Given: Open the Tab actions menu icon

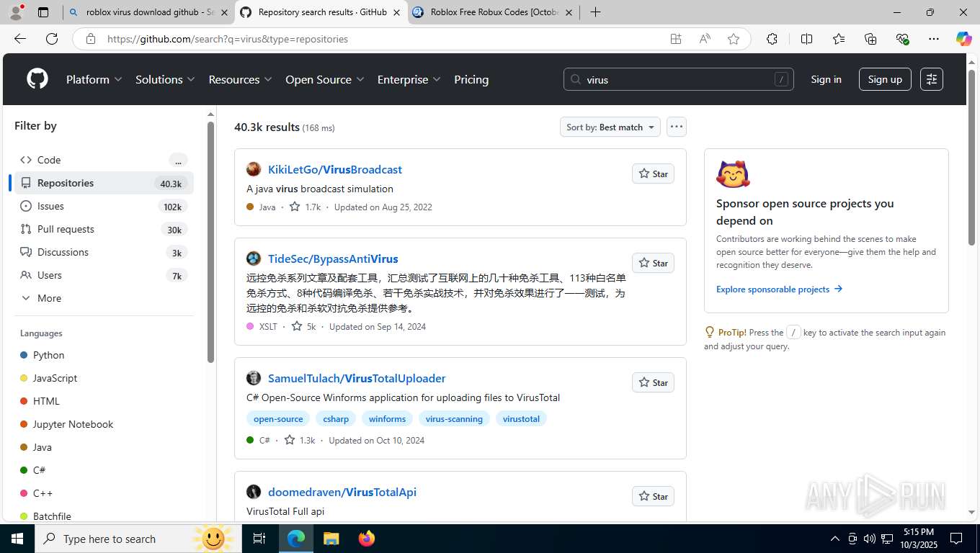Looking at the screenshot, I should (x=43, y=12).
